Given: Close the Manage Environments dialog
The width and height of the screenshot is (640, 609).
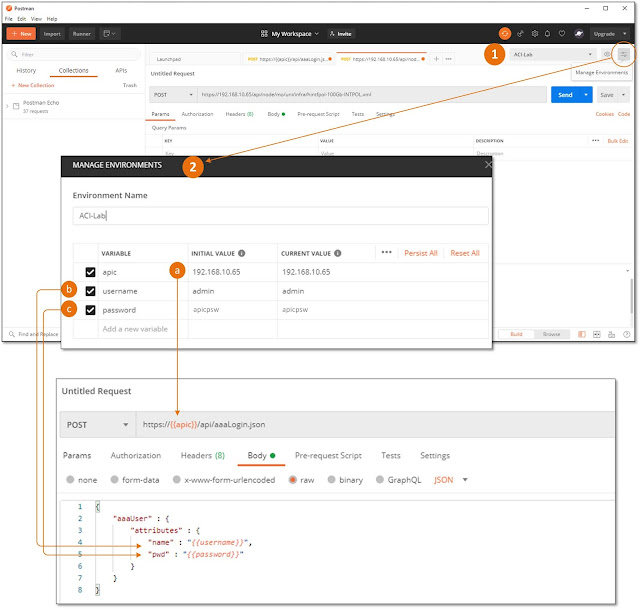Looking at the screenshot, I should tap(488, 164).
